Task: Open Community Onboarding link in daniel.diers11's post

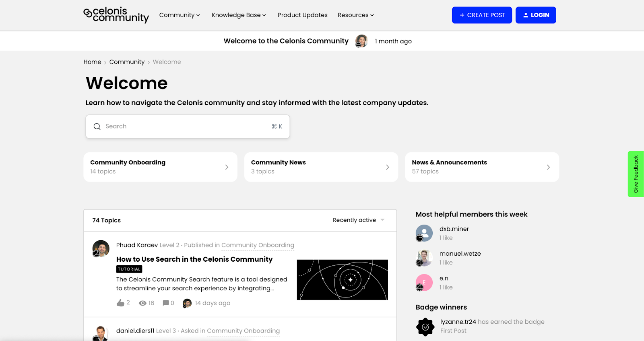Action: tap(243, 331)
